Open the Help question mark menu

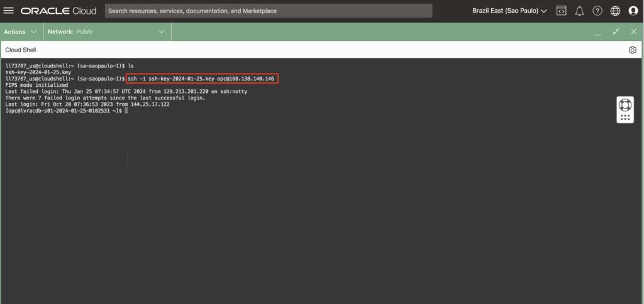tap(597, 11)
